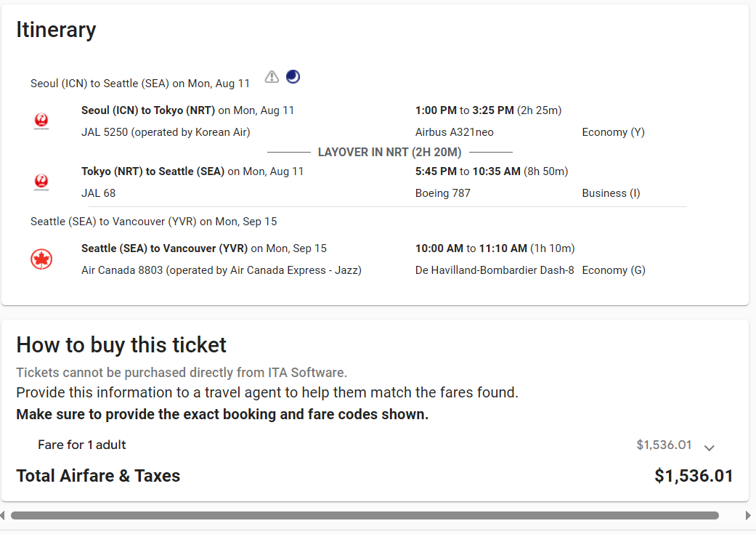Screen dimensions: 756x534
Task: Select bold segment 'Tokyo (NRT) to Seattle (SEA)'
Action: (153, 171)
